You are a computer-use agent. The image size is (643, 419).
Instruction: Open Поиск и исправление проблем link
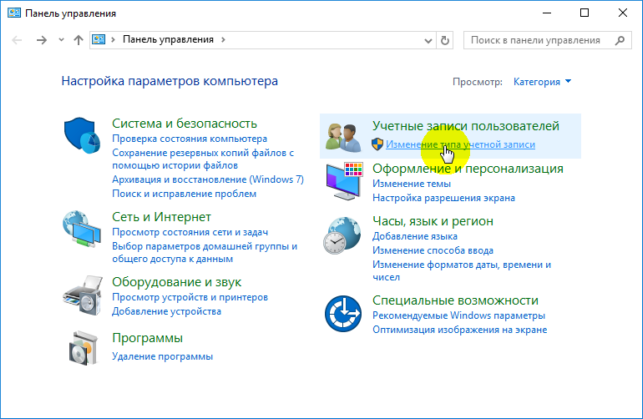[184, 194]
